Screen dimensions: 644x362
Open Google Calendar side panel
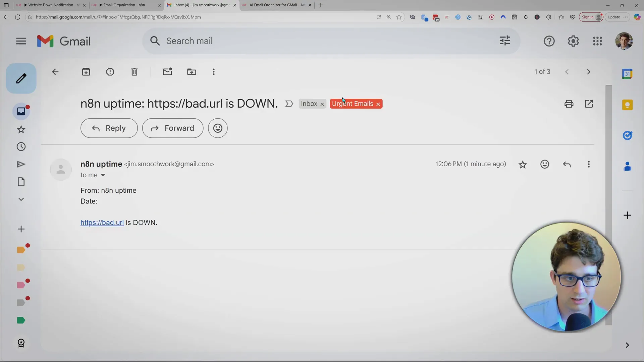(x=627, y=74)
